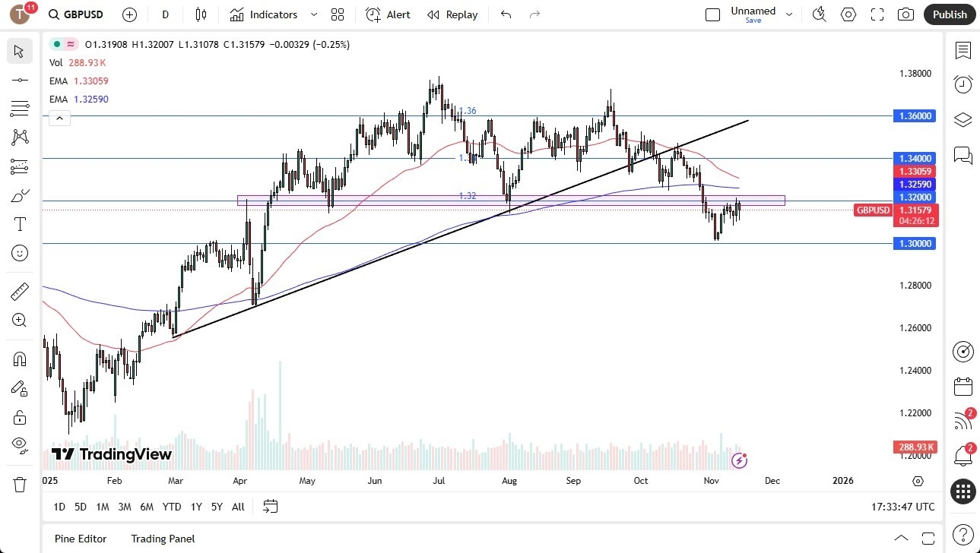Click the Publish button
The height and width of the screenshot is (553, 980).
click(949, 14)
